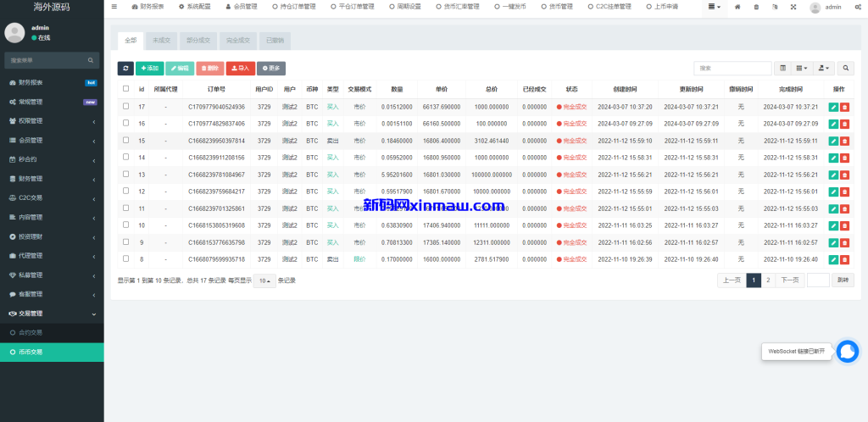Check the box for row id 13
Screen dimensions: 868x422
click(125, 174)
